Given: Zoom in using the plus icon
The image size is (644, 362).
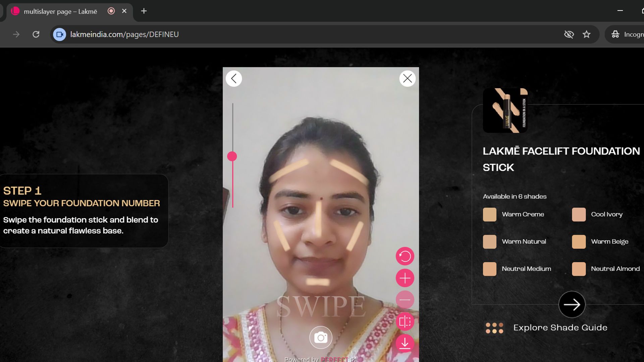Looking at the screenshot, I should pos(405,278).
